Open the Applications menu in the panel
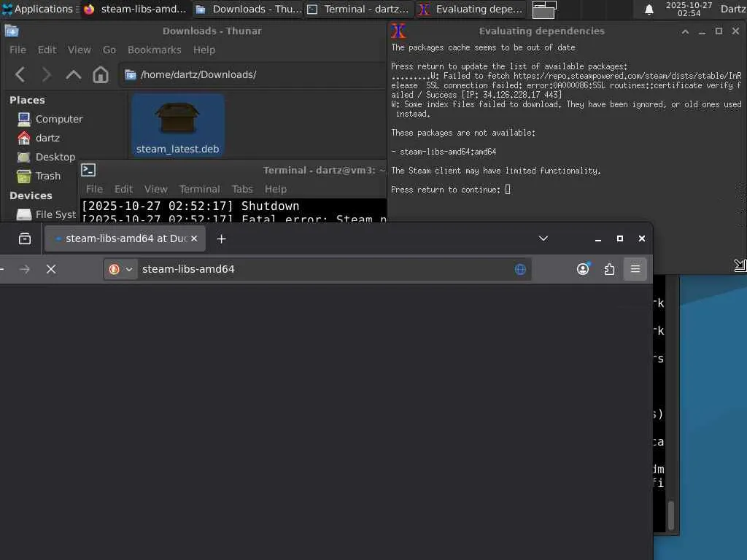747x560 pixels. (39, 9)
